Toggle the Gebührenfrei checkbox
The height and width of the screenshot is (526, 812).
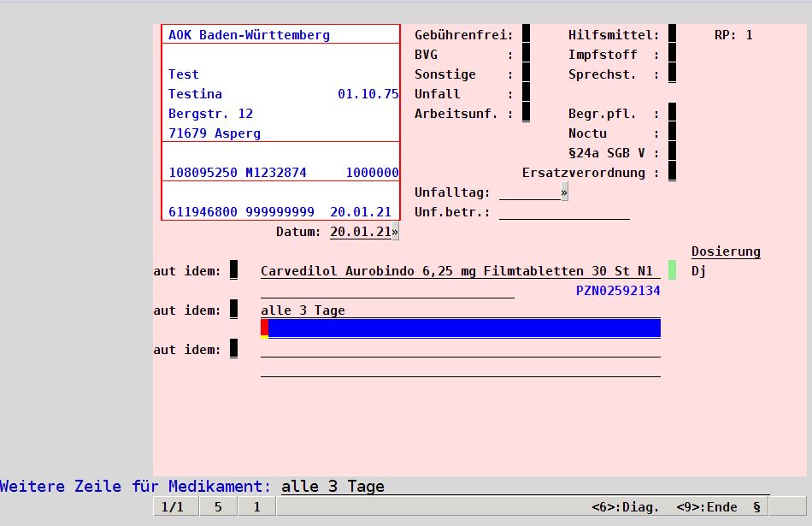(x=527, y=34)
